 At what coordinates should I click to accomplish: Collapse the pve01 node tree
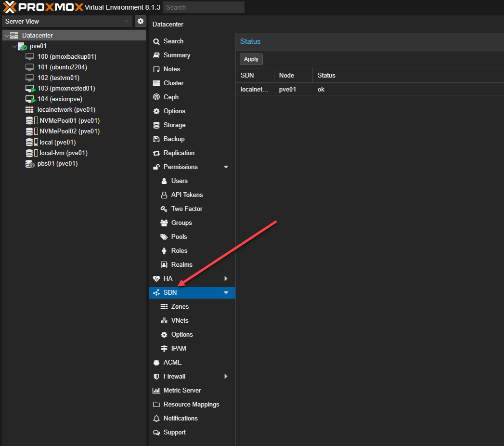click(14, 46)
